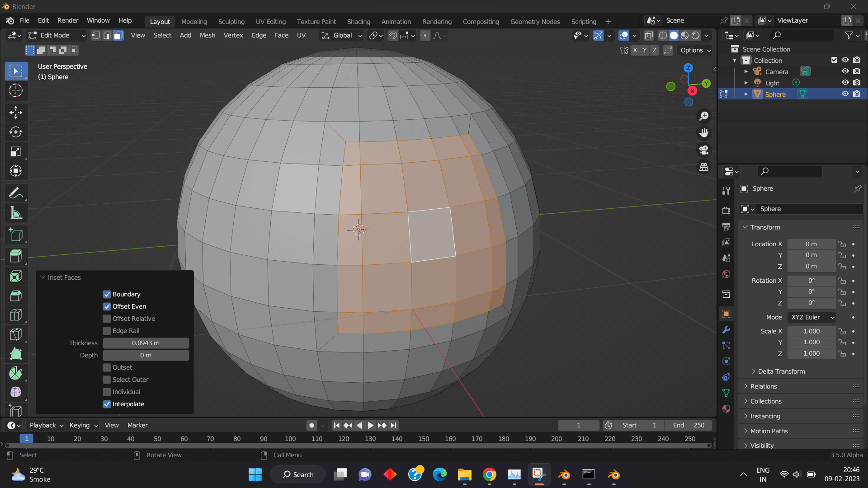Screen dimensions: 868x488
Task: Set the Thickness value field in Inset Faces
Action: pos(146,343)
